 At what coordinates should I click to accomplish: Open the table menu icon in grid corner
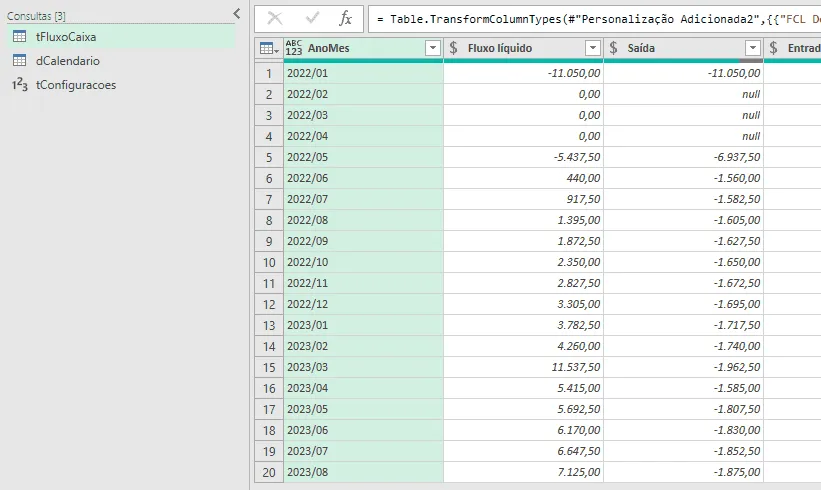[269, 49]
